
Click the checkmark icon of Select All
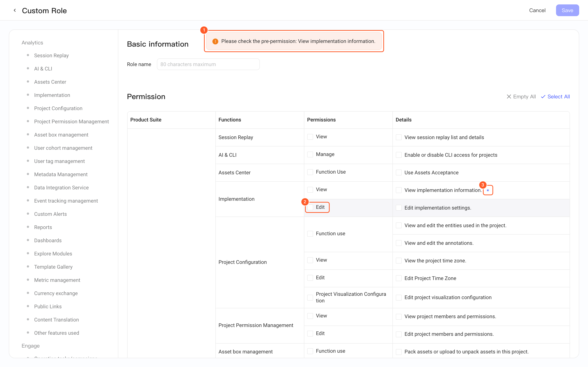543,97
